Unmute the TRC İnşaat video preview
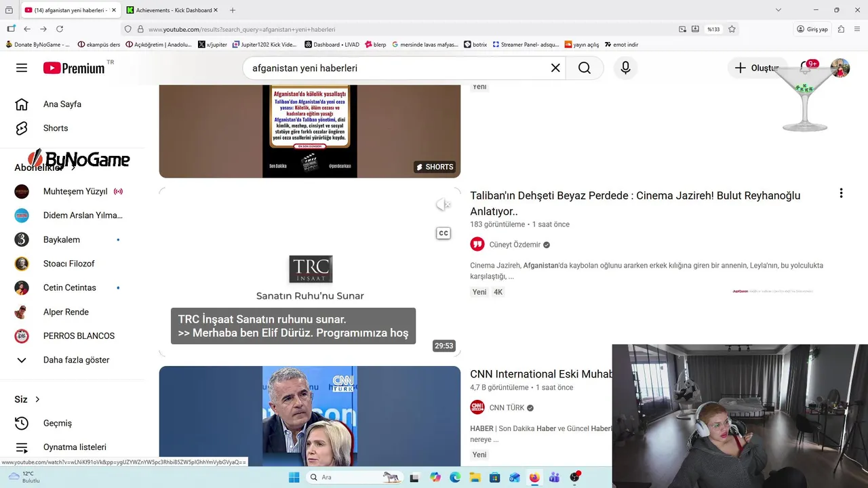This screenshot has width=868, height=488. coord(443,205)
